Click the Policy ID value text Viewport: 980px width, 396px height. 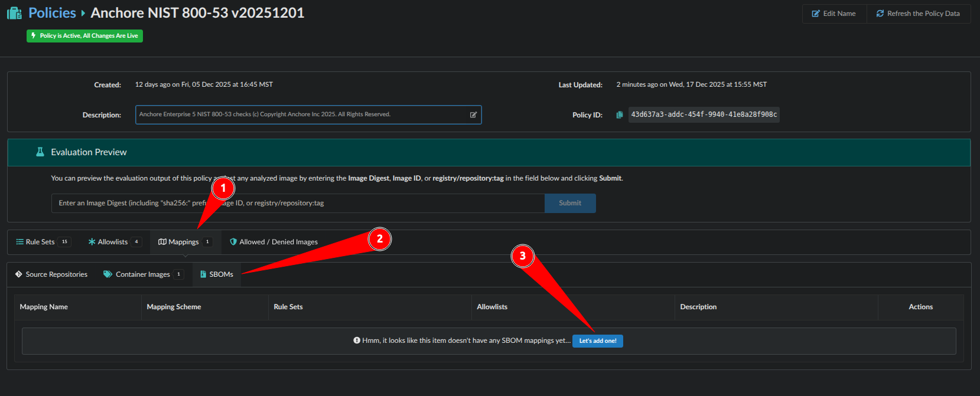704,114
